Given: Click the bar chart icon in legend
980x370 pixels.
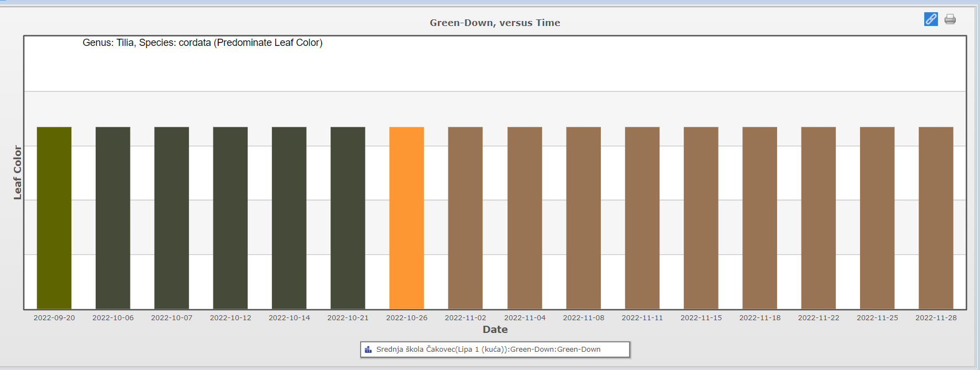Looking at the screenshot, I should tap(368, 350).
